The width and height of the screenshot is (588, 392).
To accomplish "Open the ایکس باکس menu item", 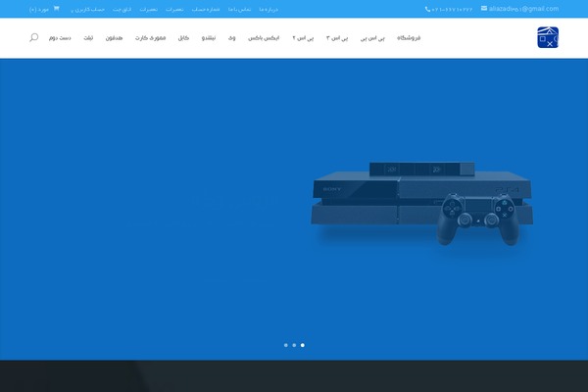I will point(264,38).
